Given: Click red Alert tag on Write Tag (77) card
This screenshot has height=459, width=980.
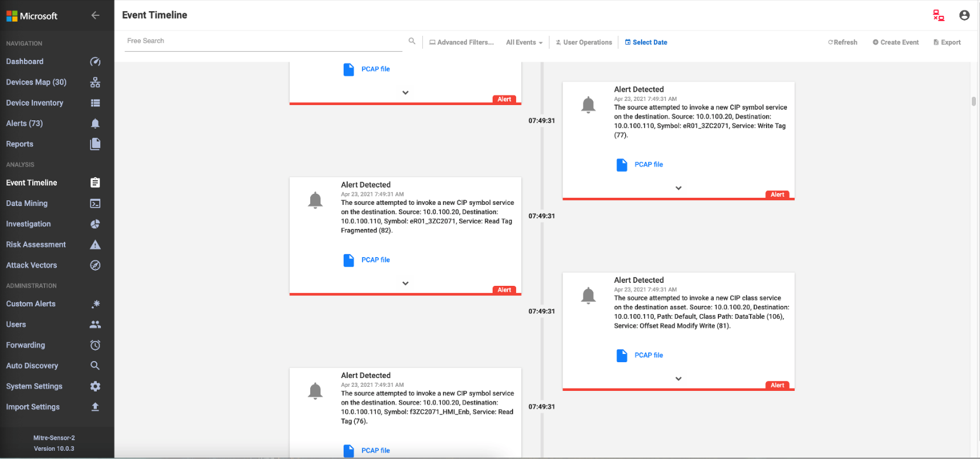Looking at the screenshot, I should (x=778, y=195).
